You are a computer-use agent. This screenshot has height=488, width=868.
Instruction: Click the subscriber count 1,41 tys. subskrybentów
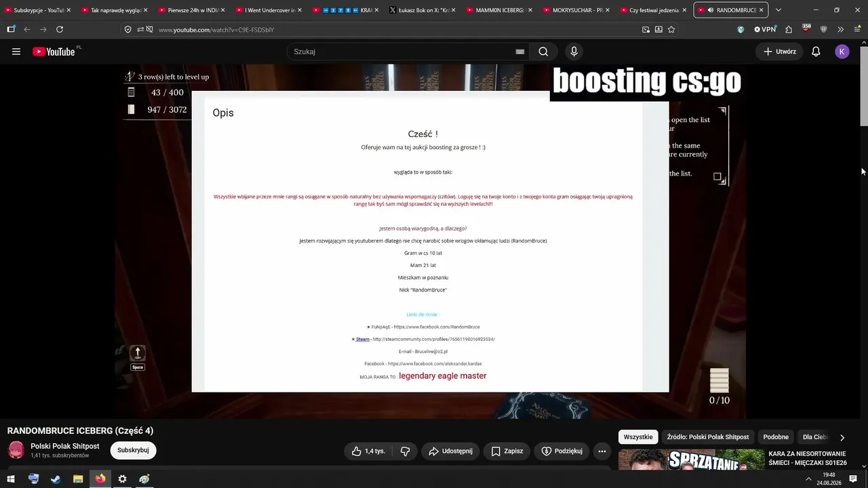click(x=60, y=455)
